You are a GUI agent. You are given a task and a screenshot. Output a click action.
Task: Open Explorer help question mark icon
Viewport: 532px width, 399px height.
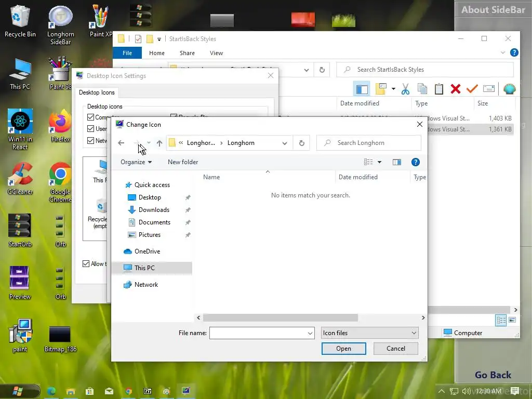tap(514, 52)
